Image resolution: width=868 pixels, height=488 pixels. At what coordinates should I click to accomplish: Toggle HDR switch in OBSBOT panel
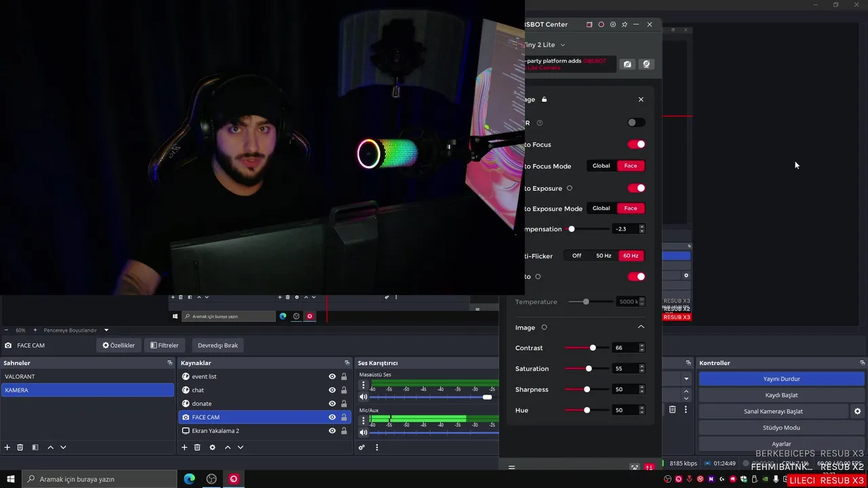click(636, 123)
